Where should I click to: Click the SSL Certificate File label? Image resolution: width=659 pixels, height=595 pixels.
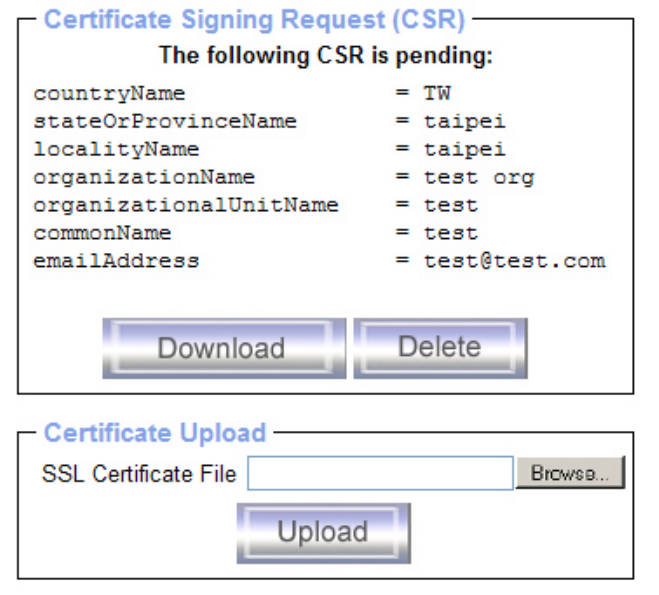tap(139, 474)
